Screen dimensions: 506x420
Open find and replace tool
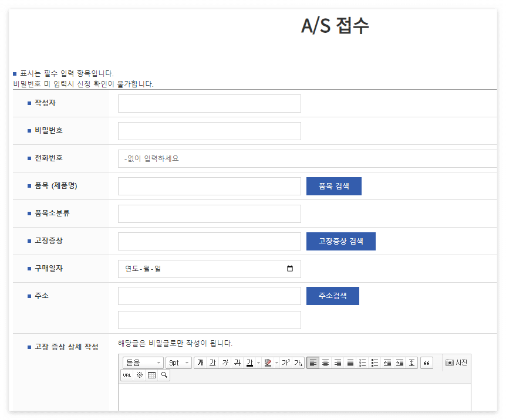[x=164, y=375]
